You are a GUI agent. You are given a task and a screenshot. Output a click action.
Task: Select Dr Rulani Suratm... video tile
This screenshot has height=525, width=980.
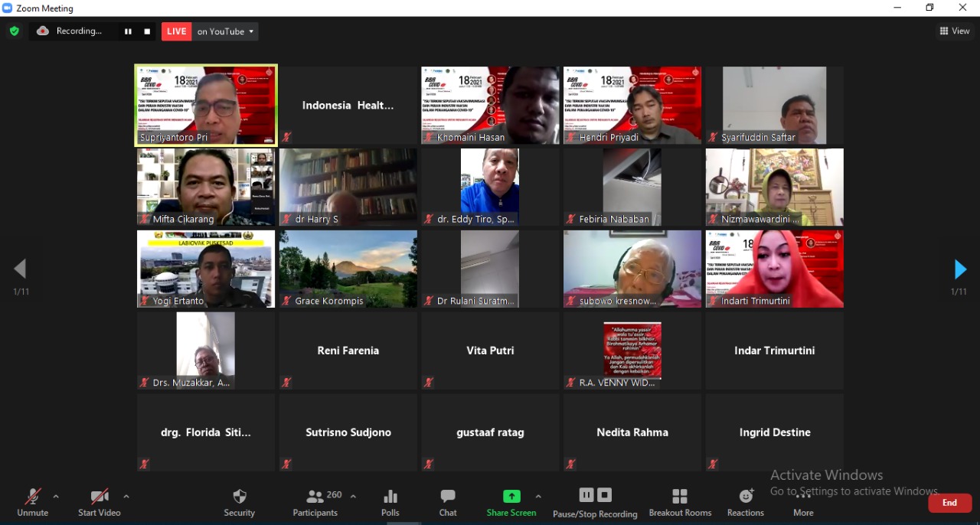pos(491,269)
